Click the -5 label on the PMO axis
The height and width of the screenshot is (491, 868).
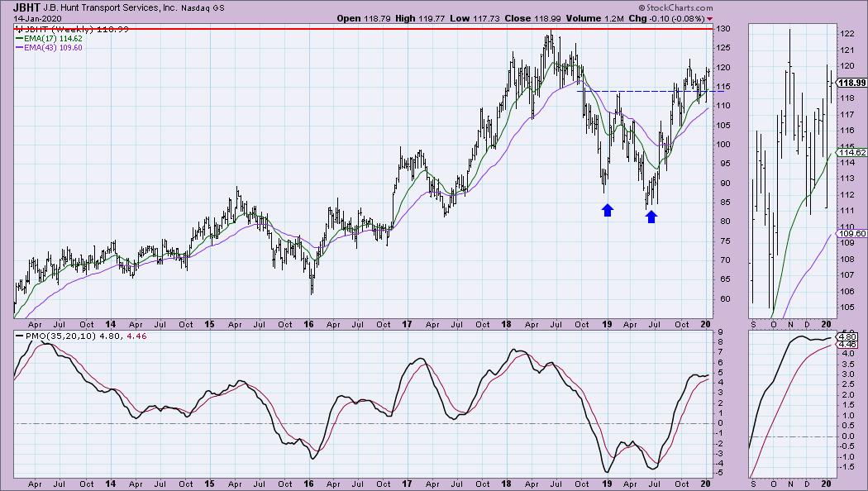point(722,473)
